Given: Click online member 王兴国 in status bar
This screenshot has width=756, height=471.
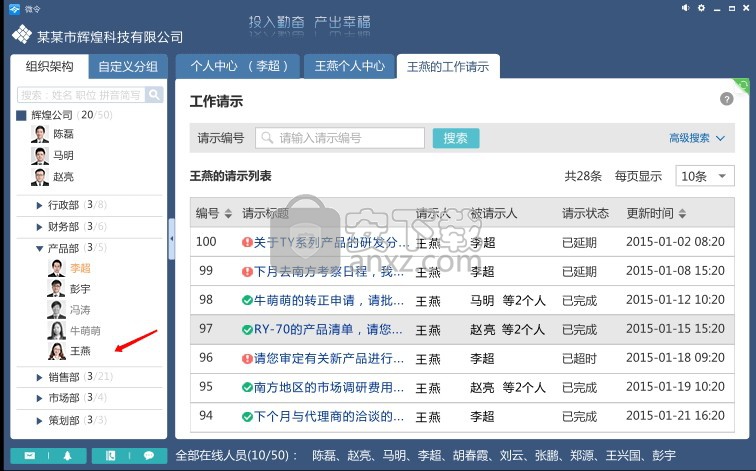Looking at the screenshot, I should pos(623,456).
